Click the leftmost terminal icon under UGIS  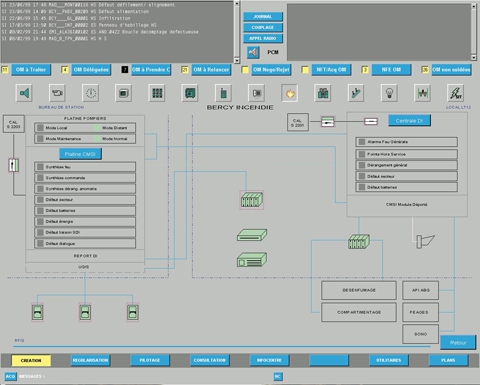coord(37,312)
